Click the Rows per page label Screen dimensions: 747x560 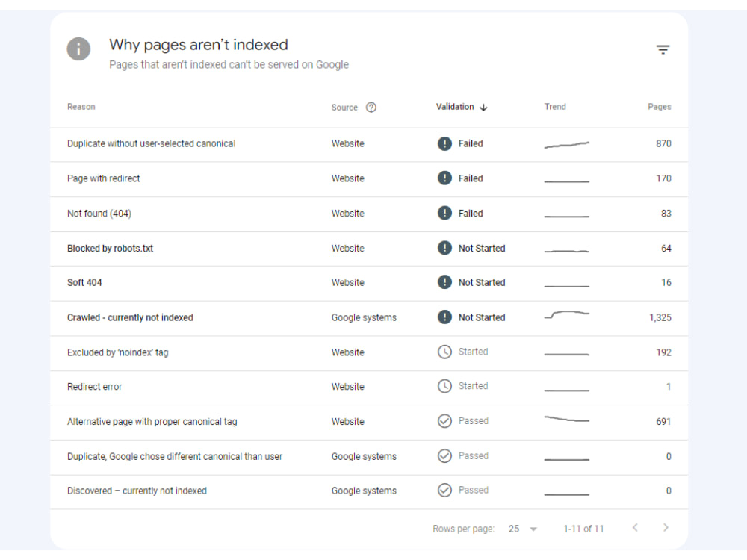464,529
